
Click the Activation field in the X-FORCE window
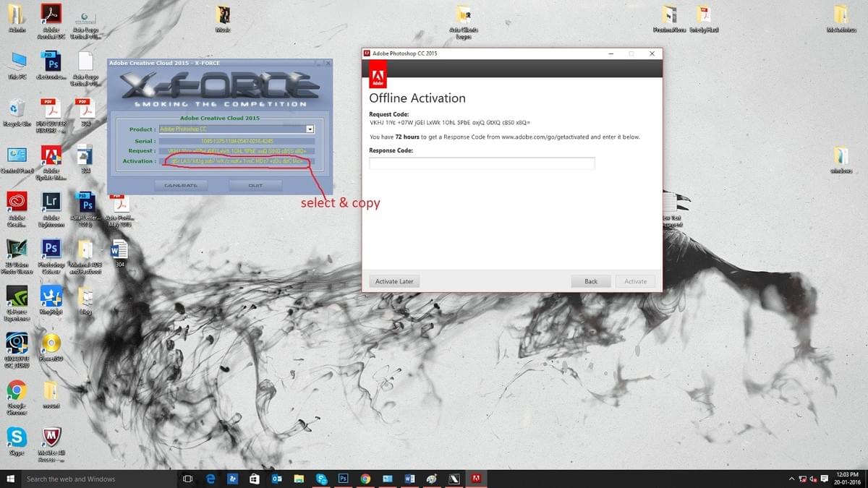(x=237, y=160)
